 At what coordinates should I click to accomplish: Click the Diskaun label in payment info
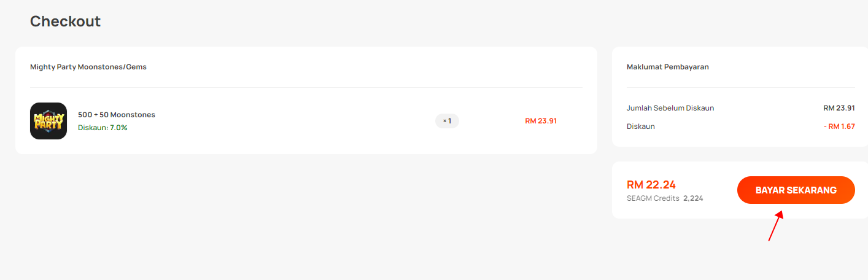click(641, 126)
